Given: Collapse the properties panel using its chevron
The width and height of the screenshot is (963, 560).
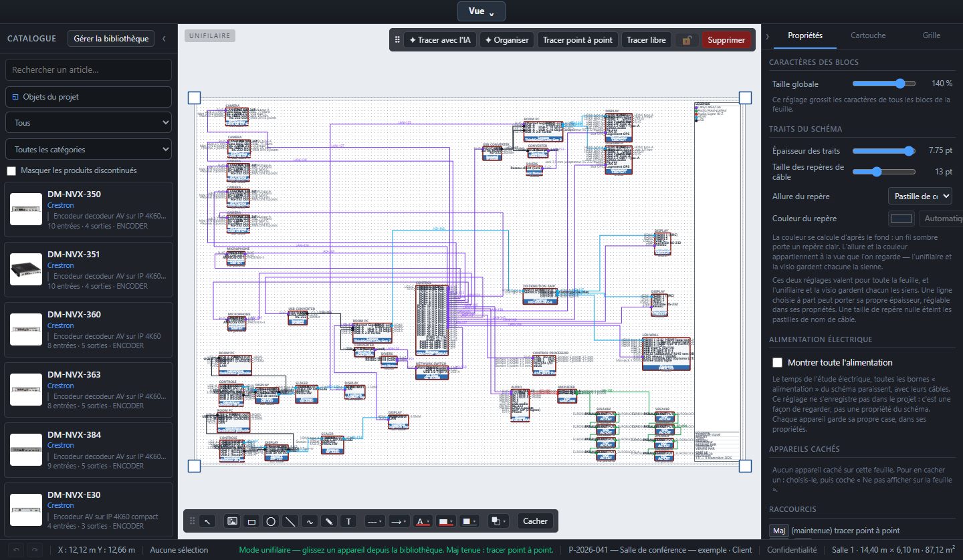Looking at the screenshot, I should coord(767,35).
